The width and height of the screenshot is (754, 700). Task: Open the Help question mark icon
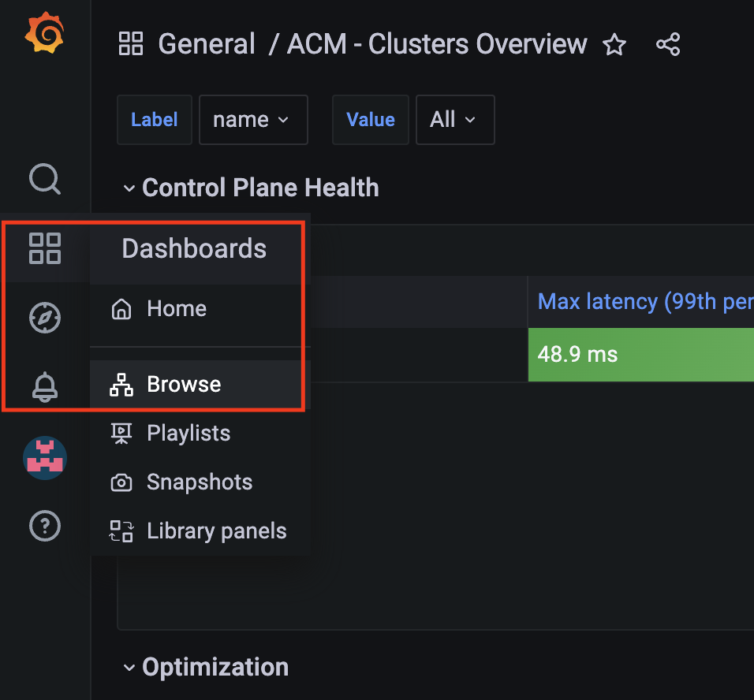pyautogui.click(x=45, y=526)
